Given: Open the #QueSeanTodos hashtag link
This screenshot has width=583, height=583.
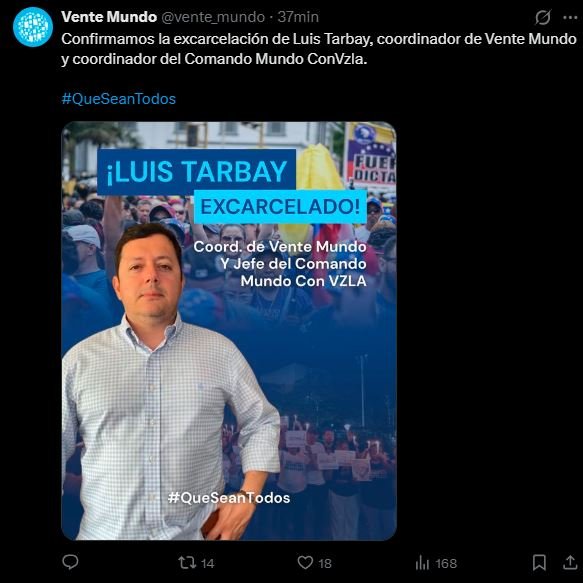Looking at the screenshot, I should tap(119, 99).
